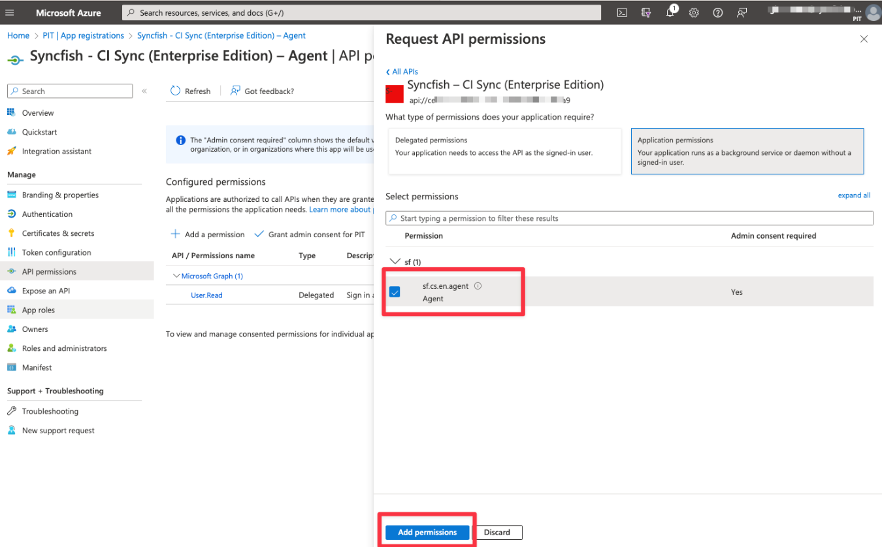Click the sidebar Search field
This screenshot has height=548, width=882.
[70, 91]
